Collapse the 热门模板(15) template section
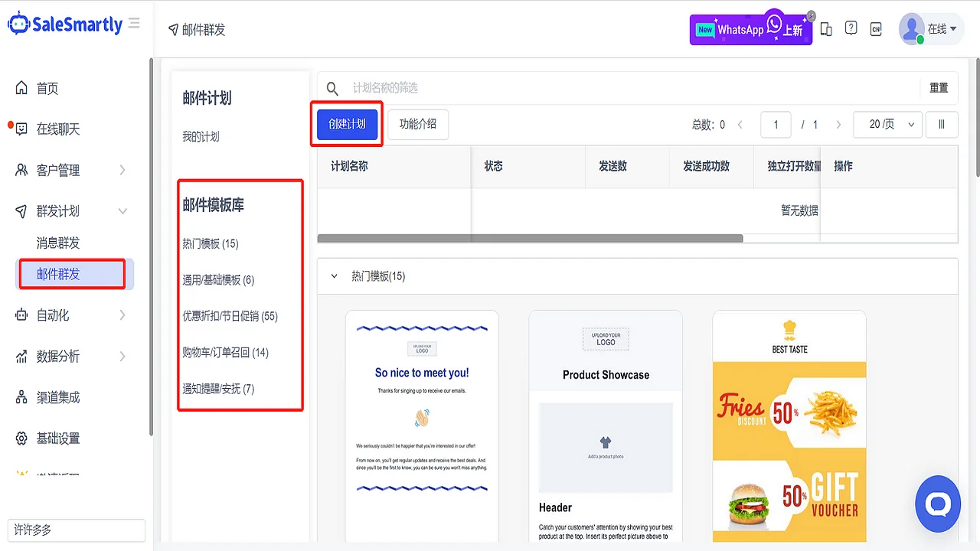 click(x=333, y=276)
